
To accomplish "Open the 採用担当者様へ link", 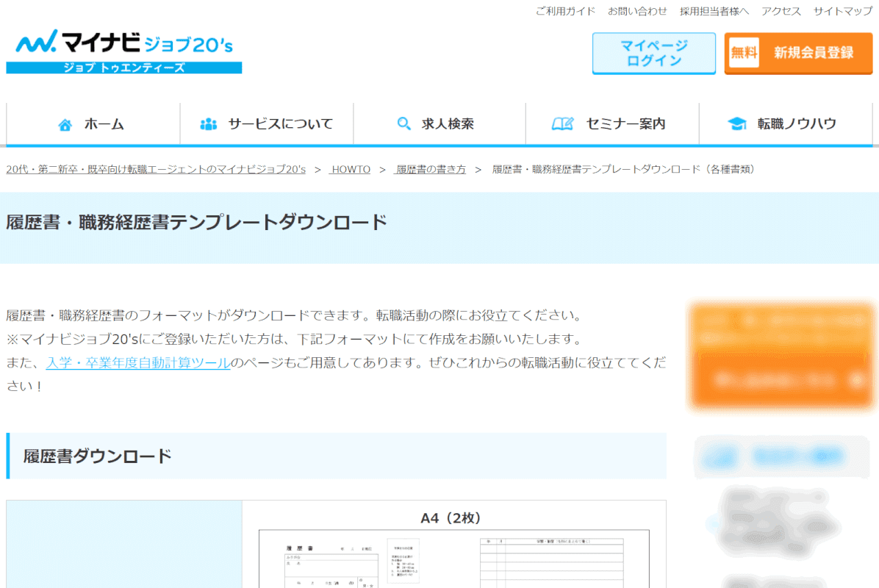I will point(714,11).
